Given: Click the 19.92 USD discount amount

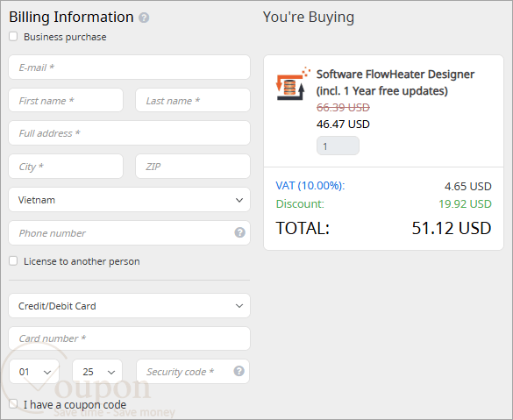Looking at the screenshot, I should point(465,203).
